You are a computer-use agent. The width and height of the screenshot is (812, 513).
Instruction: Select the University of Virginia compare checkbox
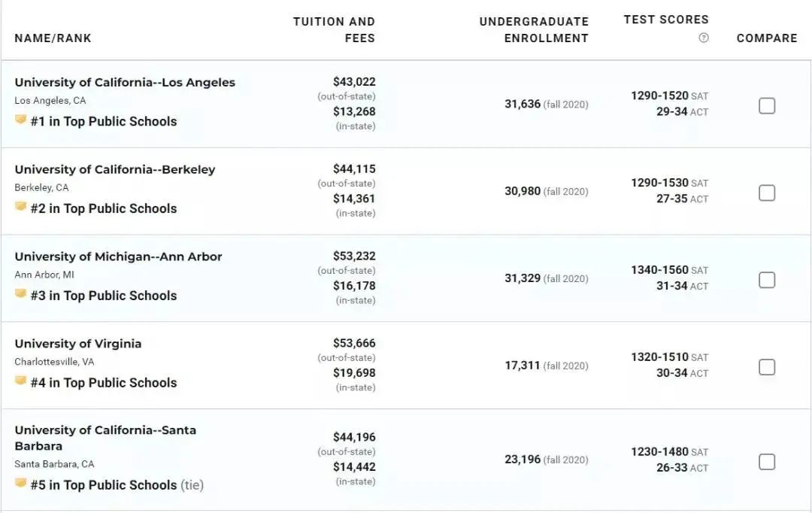pos(767,368)
